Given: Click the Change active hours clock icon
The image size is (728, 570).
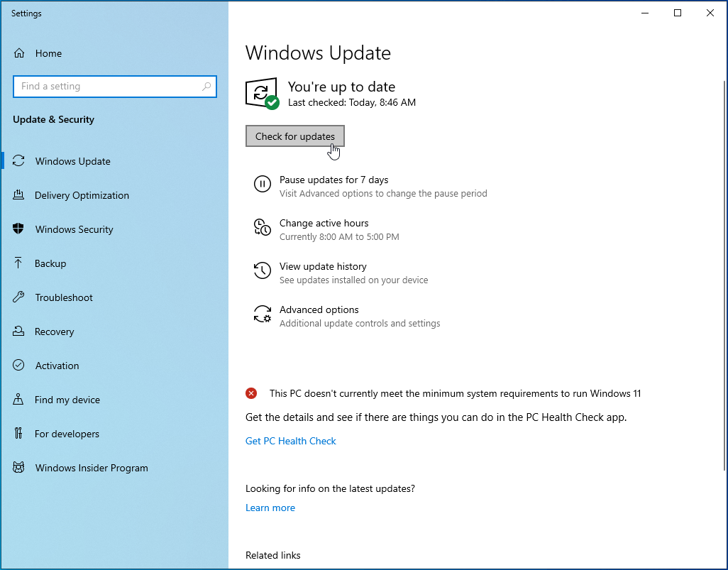Looking at the screenshot, I should pos(263,229).
